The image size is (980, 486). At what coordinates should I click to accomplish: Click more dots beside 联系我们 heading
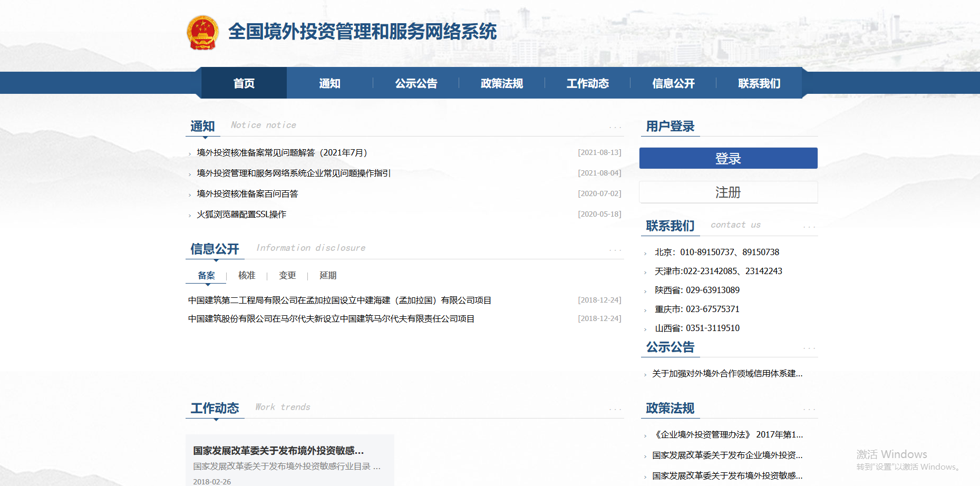809,227
